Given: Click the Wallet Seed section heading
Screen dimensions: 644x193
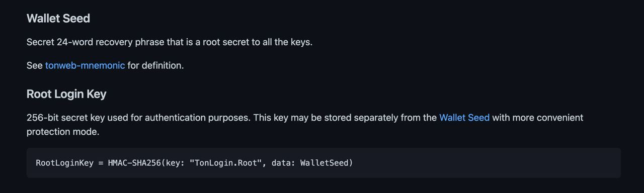Looking at the screenshot, I should tap(58, 19).
